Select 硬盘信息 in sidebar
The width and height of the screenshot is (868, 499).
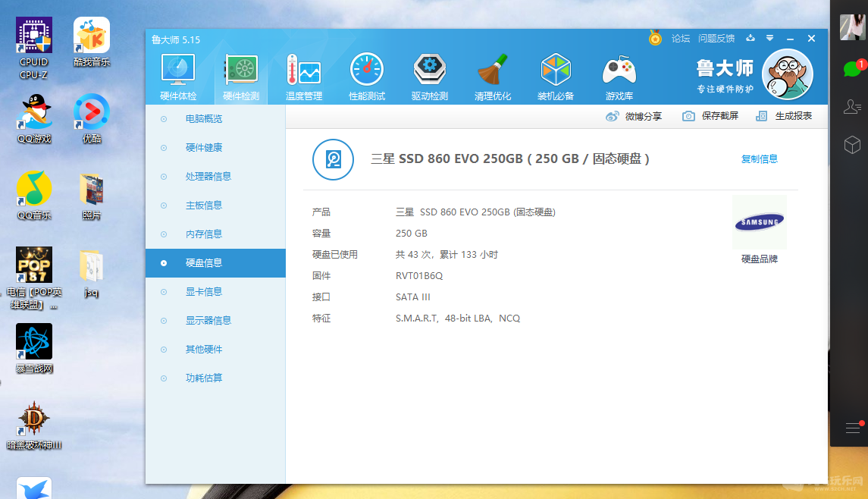pos(215,263)
